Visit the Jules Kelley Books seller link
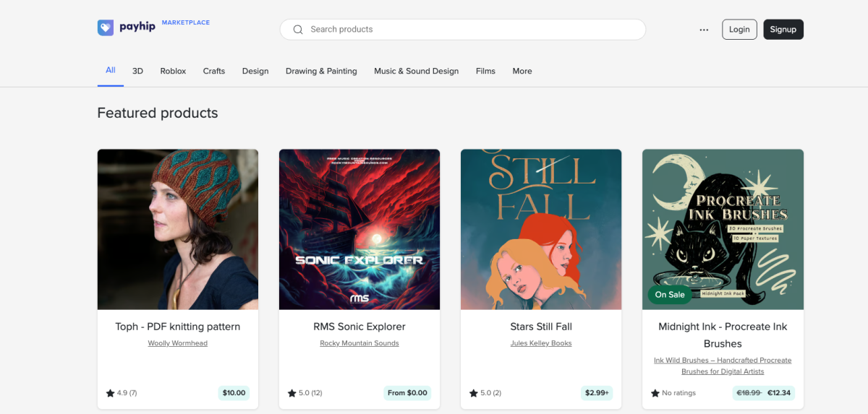The height and width of the screenshot is (414, 868). point(541,343)
